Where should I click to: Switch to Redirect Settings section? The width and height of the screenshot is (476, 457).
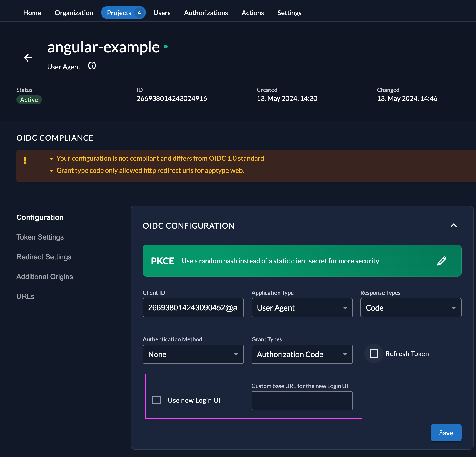pyautogui.click(x=44, y=256)
